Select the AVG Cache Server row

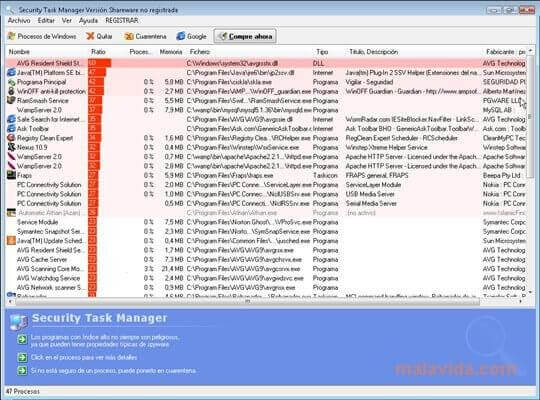click(266, 259)
